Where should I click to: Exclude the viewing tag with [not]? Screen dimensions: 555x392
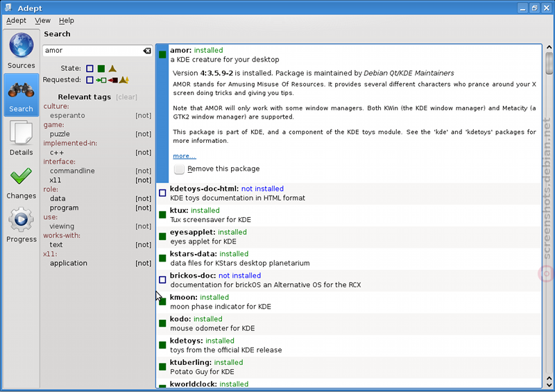pos(144,226)
